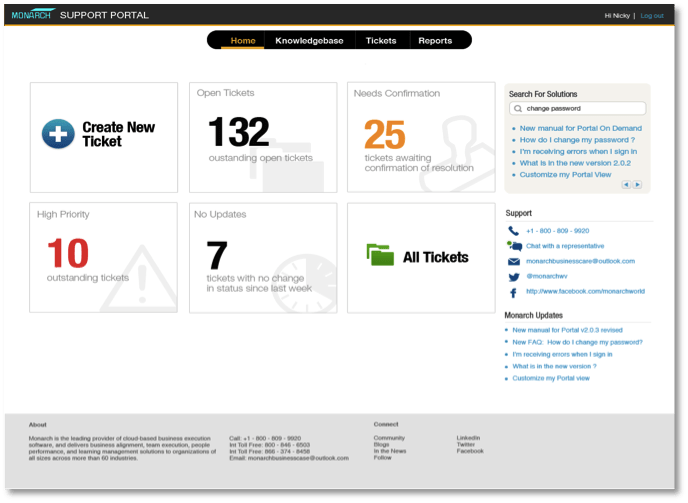Click Facebook in the footer
The image size is (688, 503).
pos(470,451)
